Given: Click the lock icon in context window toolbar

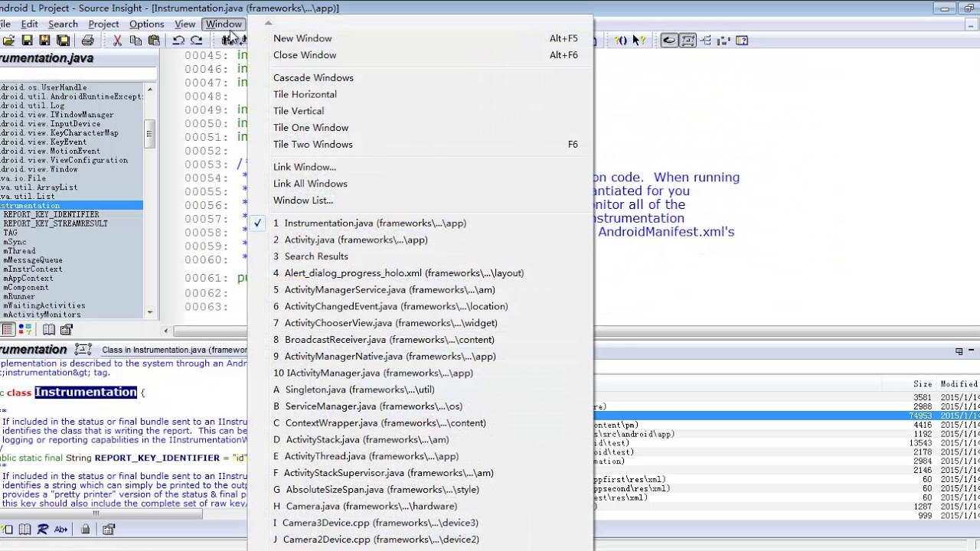Looking at the screenshot, I should 85,529.
